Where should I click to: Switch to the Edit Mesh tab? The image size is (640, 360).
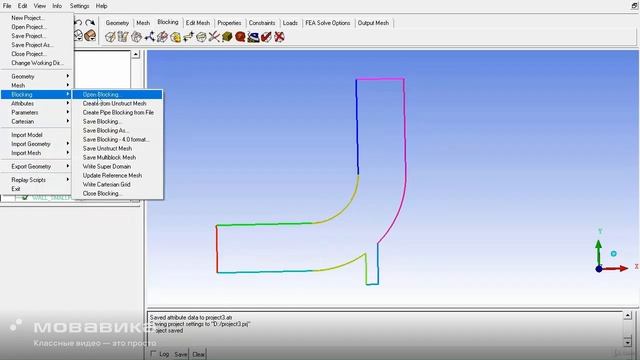pyautogui.click(x=198, y=23)
